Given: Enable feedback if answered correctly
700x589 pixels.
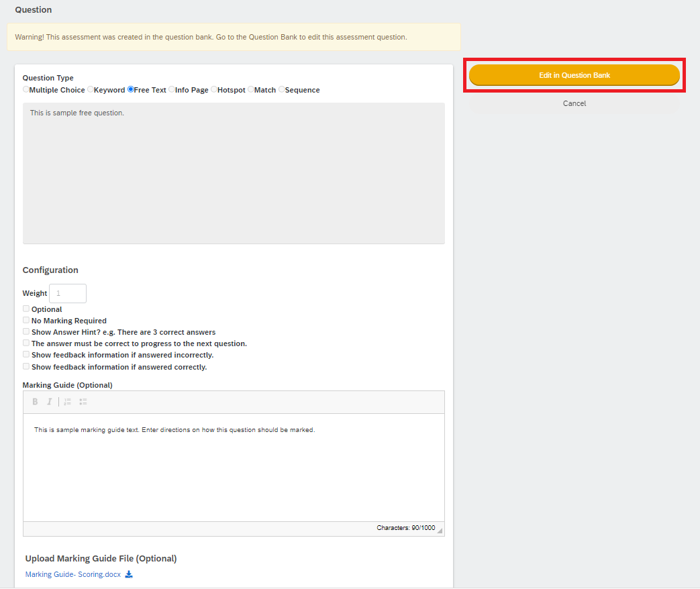Looking at the screenshot, I should pyautogui.click(x=26, y=366).
